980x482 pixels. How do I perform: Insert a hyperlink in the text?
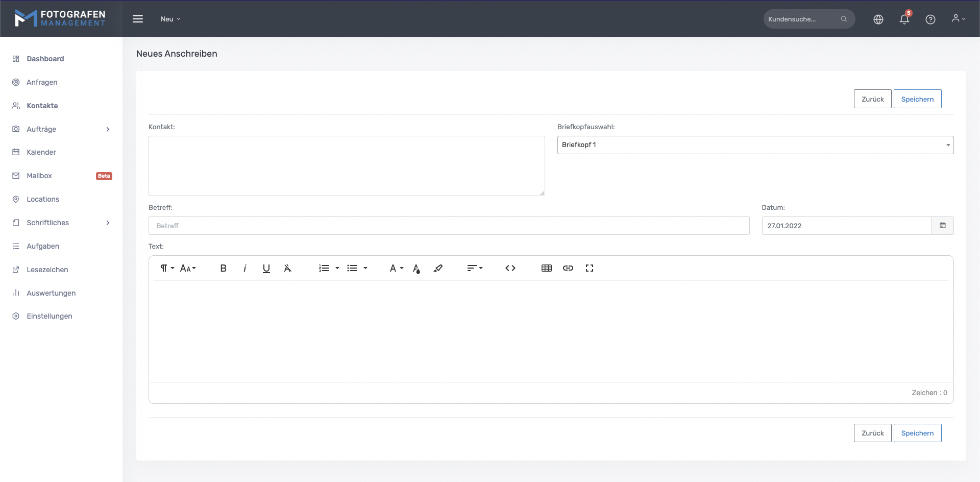[x=568, y=268]
